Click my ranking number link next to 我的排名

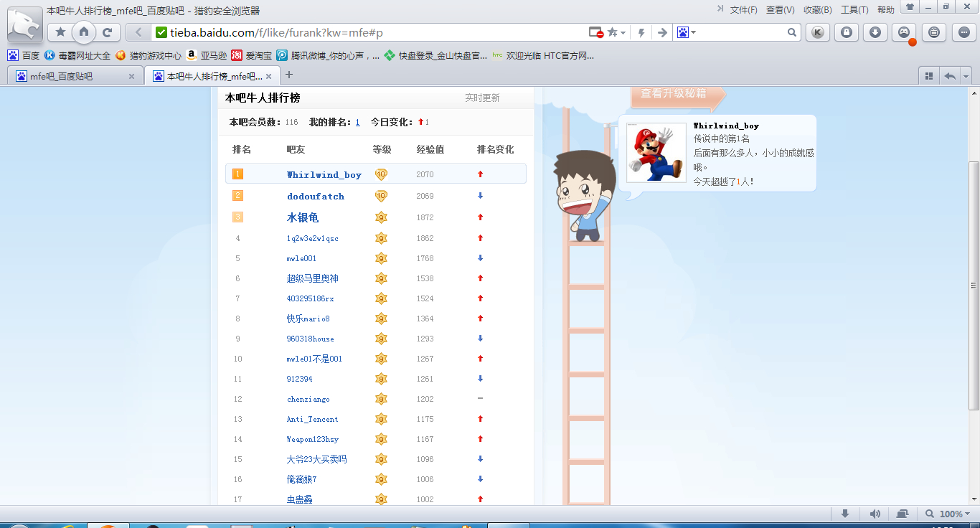click(358, 123)
